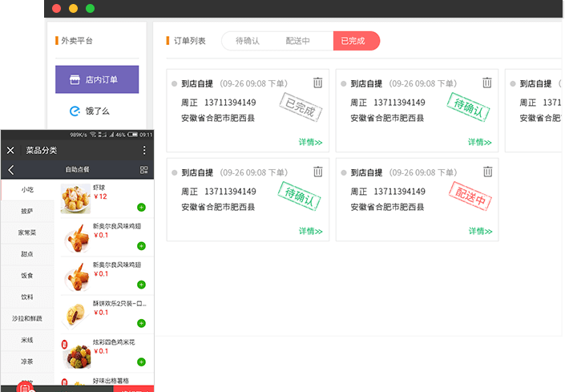Delete the order stamped 已完成

(x=317, y=83)
